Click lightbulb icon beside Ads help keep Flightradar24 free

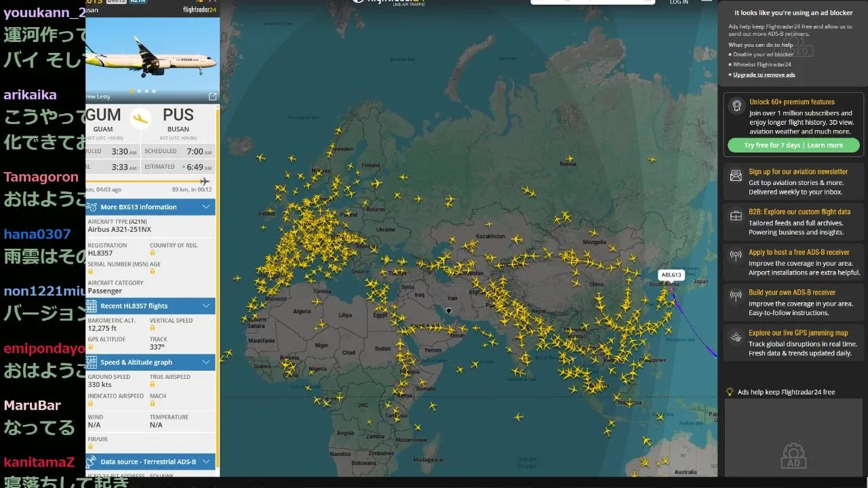pyautogui.click(x=730, y=392)
